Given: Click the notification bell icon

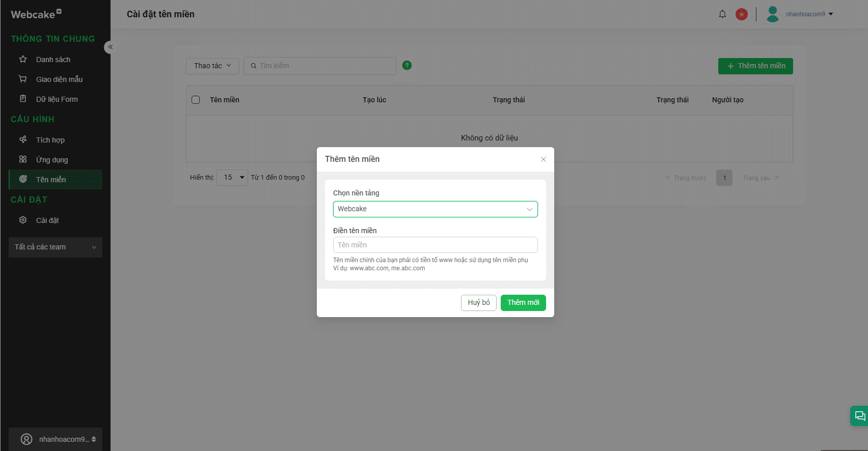Looking at the screenshot, I should click(722, 14).
